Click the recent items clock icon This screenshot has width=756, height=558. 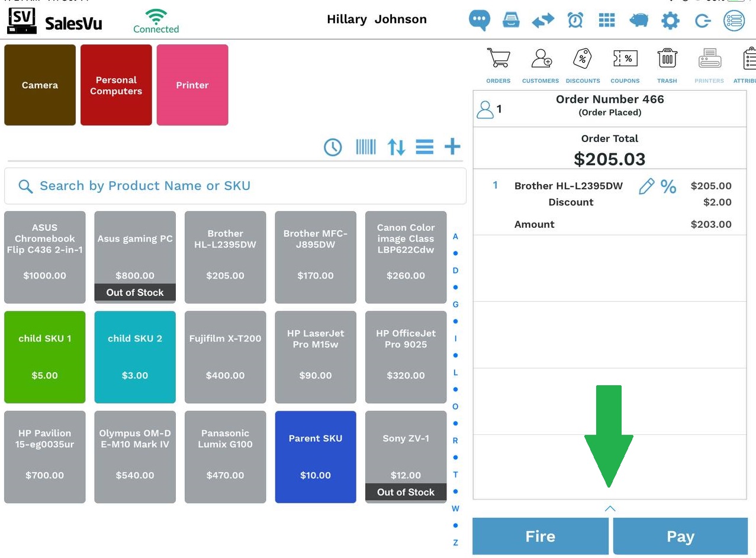(333, 147)
